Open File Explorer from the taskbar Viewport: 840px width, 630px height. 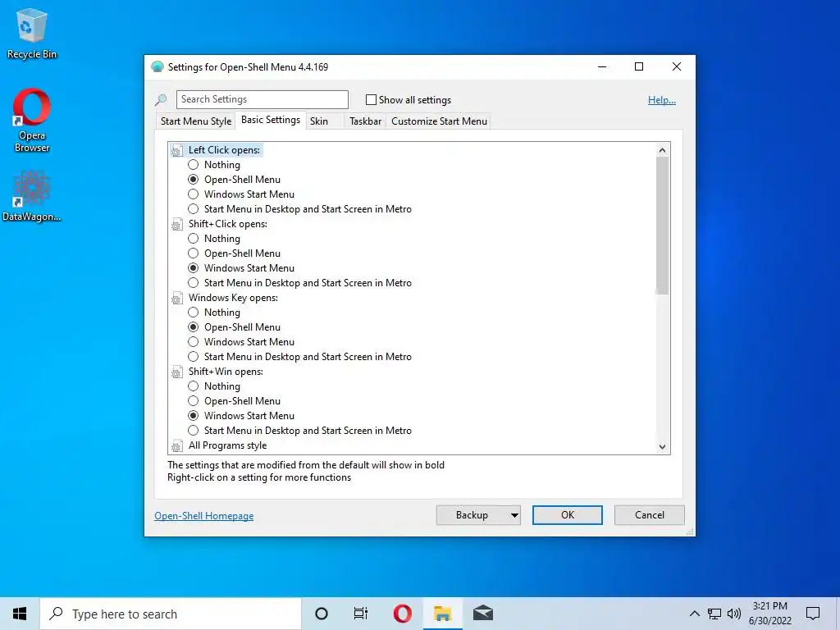pyautogui.click(x=442, y=614)
